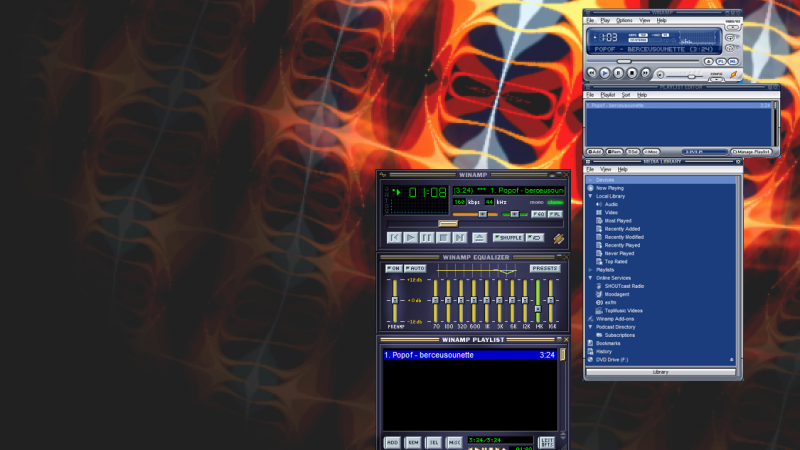Open Help menu in modern Winamp window
This screenshot has width=800, height=450.
pyautogui.click(x=662, y=20)
